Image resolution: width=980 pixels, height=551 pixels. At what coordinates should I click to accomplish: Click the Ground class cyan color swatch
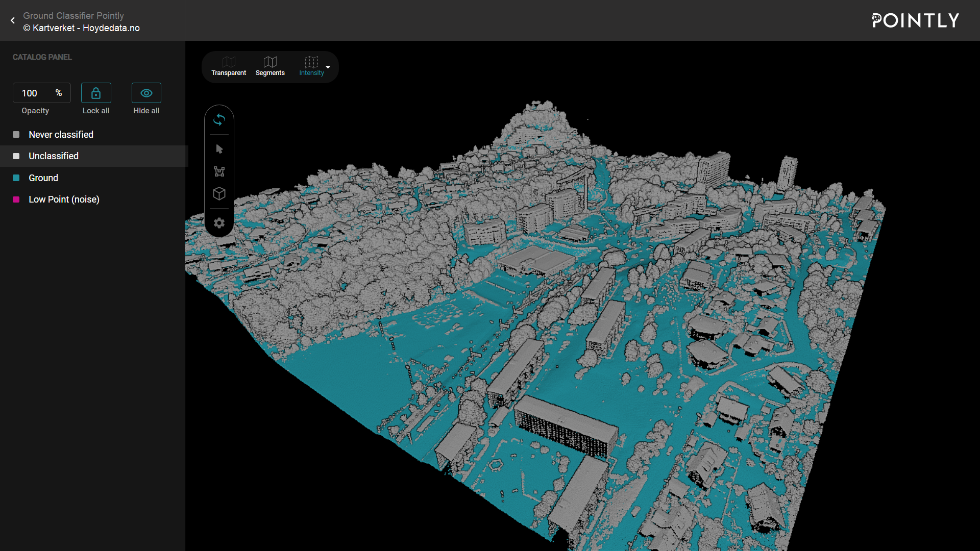15,178
